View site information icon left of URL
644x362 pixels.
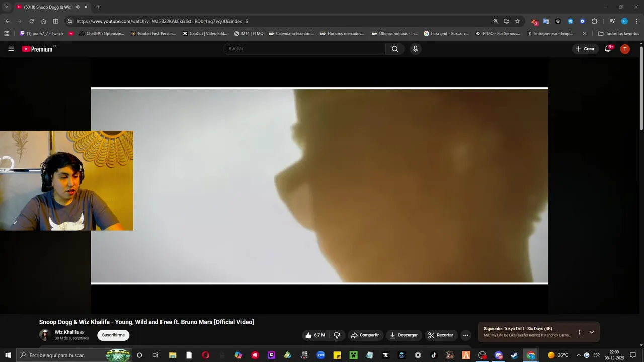[70, 21]
